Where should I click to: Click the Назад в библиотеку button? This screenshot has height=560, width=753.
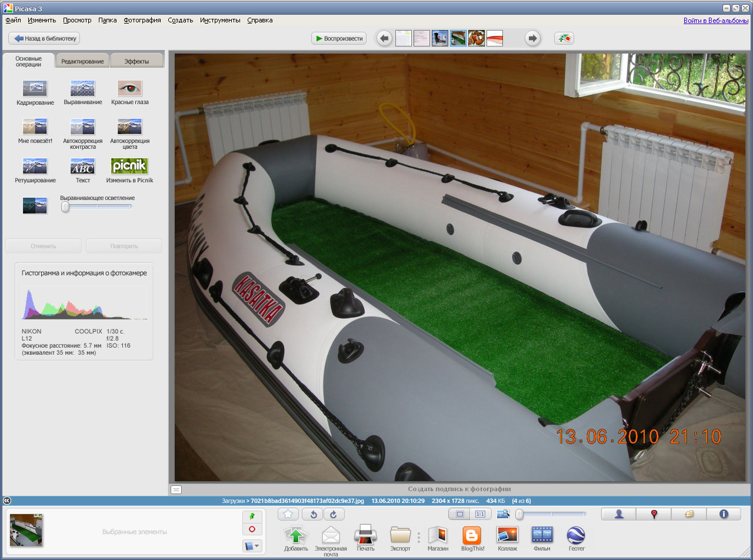(44, 38)
